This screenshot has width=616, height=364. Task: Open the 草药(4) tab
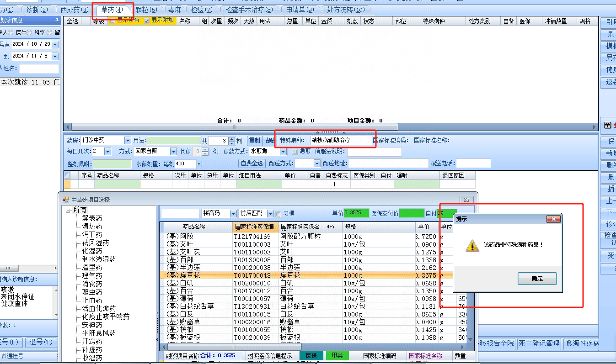click(112, 10)
